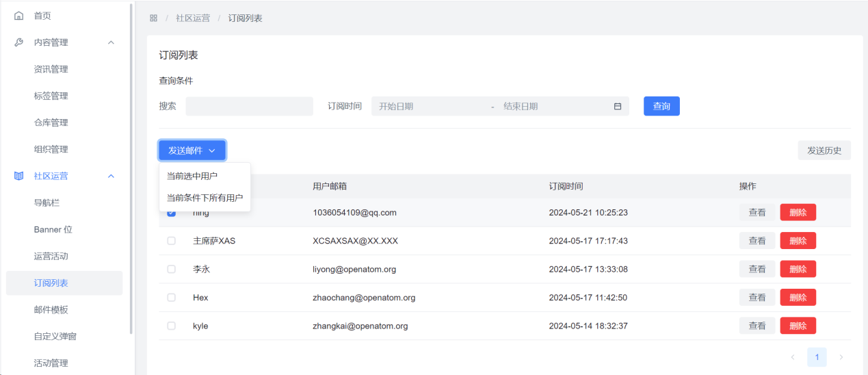Viewport: 868px width, 375px height.
Task: Collapse the 社区运营 menu chevron
Action: pyautogui.click(x=111, y=176)
